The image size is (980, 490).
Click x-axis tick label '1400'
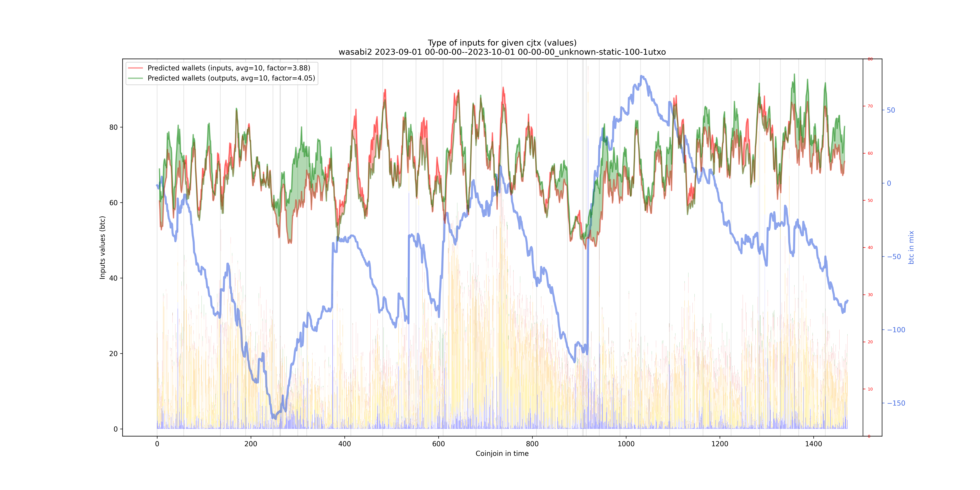[813, 444]
